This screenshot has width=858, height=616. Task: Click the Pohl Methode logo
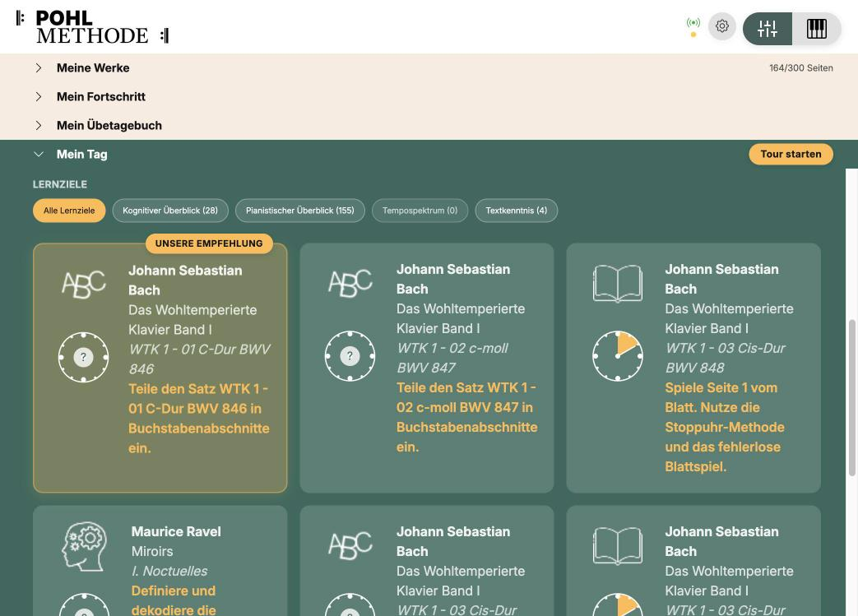[92, 27]
